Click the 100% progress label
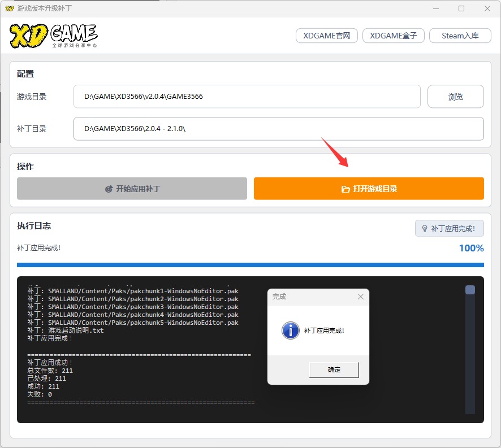The height and width of the screenshot is (448, 501). [471, 248]
